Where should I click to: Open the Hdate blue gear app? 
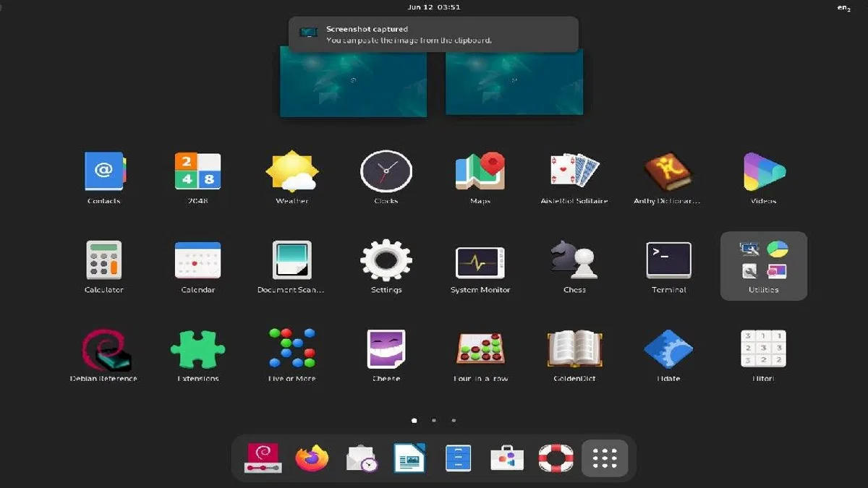coord(668,355)
